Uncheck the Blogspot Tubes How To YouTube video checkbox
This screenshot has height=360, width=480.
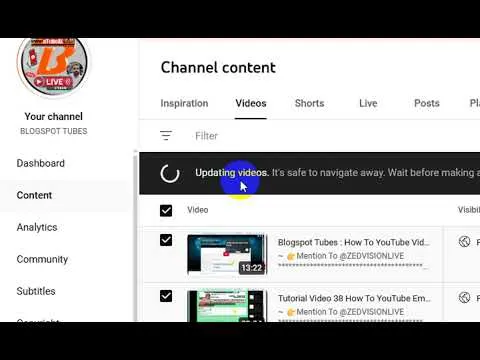click(166, 240)
